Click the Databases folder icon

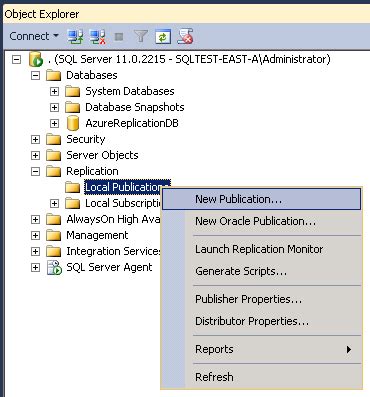coord(53,75)
